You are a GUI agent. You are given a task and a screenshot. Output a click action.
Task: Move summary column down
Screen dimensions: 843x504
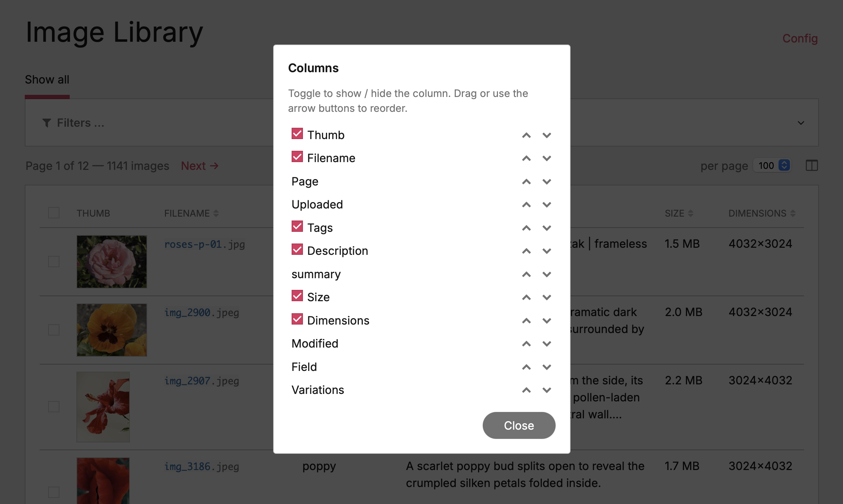pyautogui.click(x=547, y=274)
